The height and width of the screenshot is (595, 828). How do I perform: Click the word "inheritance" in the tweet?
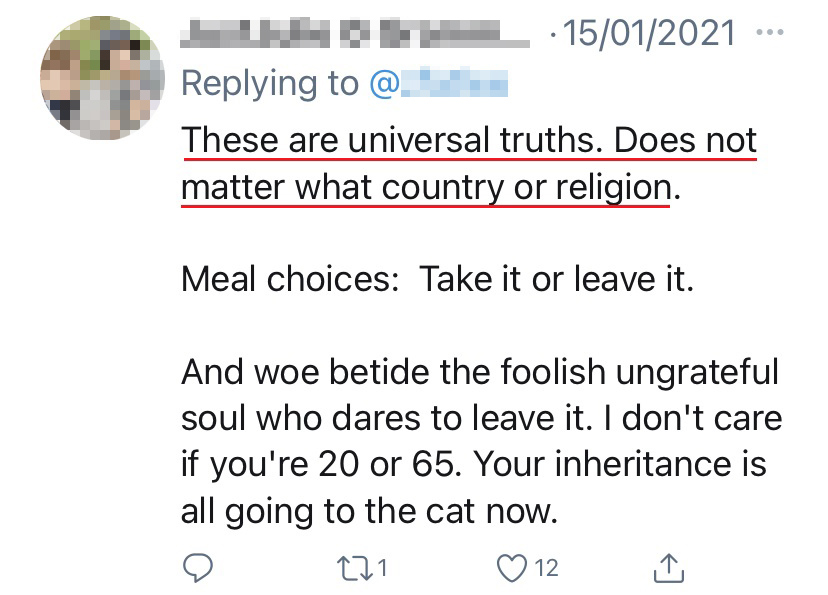click(x=640, y=466)
